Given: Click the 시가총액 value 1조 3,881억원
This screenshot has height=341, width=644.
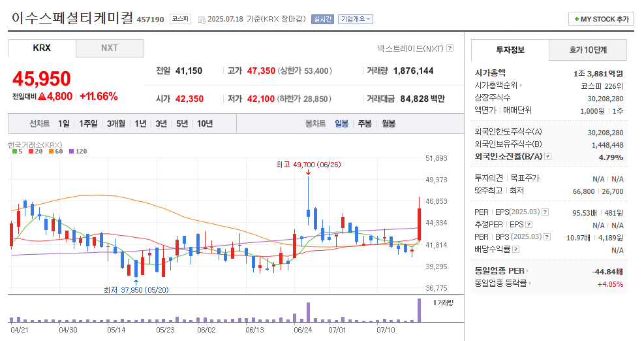Looking at the screenshot, I should click(x=598, y=74).
